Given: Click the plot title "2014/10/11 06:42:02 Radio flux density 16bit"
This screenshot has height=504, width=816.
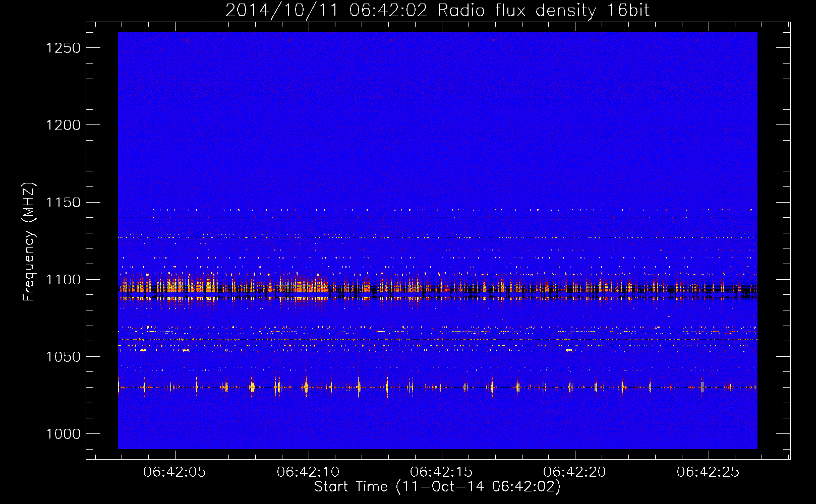Looking at the screenshot, I should click(x=437, y=11).
